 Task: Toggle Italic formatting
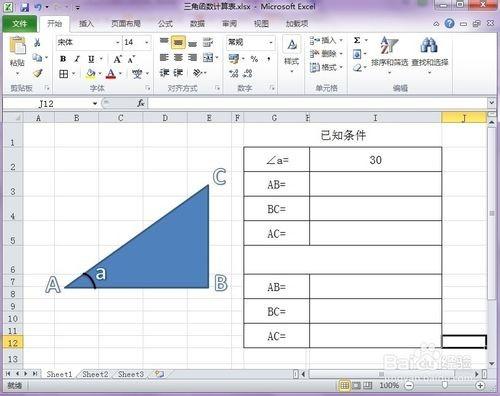tap(77, 59)
